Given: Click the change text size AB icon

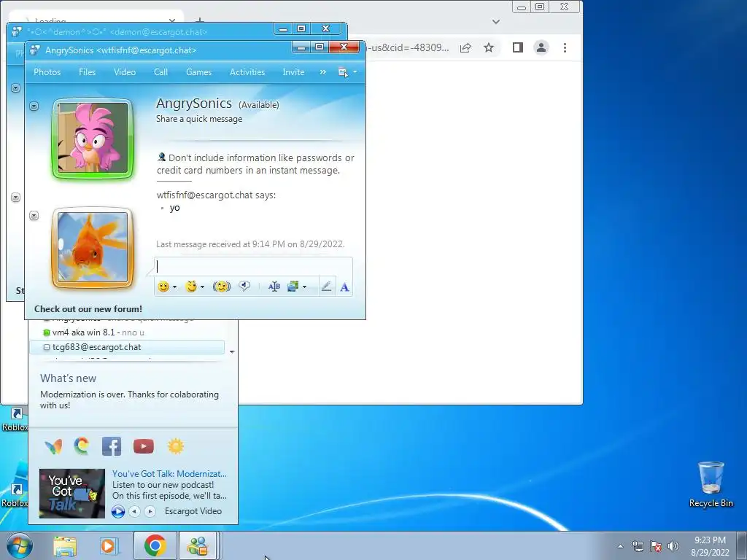Looking at the screenshot, I should pyautogui.click(x=274, y=287).
